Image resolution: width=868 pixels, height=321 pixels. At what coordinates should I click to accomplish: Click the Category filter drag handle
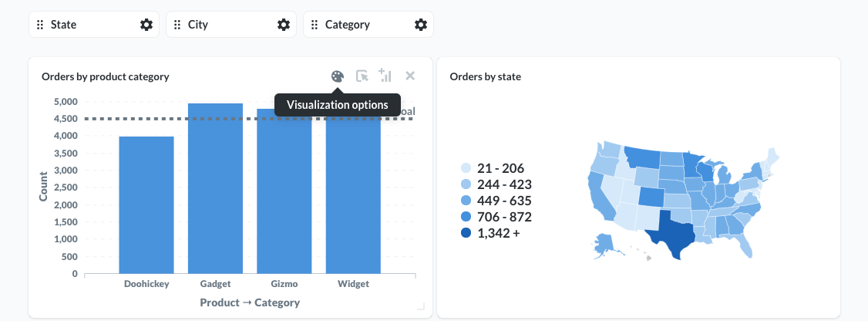(x=315, y=25)
